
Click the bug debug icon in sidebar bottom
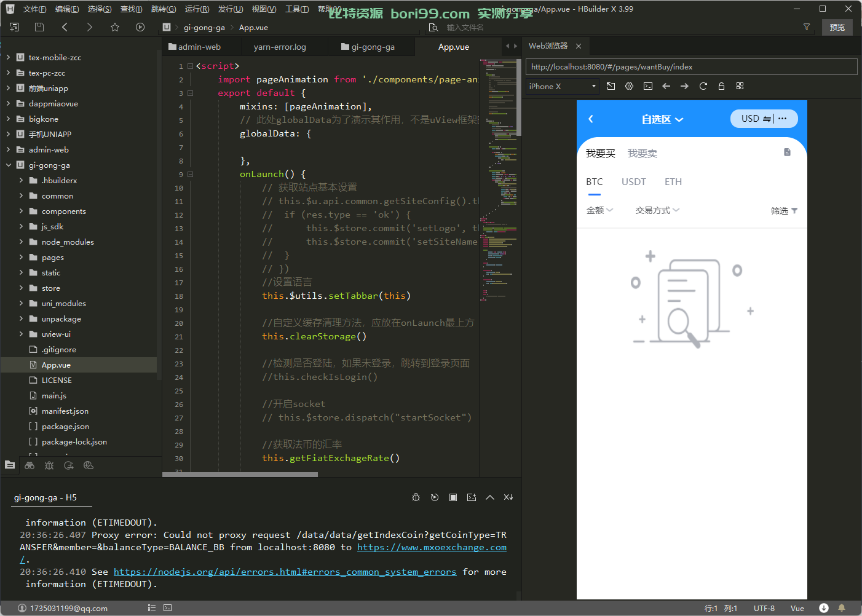coord(49,465)
